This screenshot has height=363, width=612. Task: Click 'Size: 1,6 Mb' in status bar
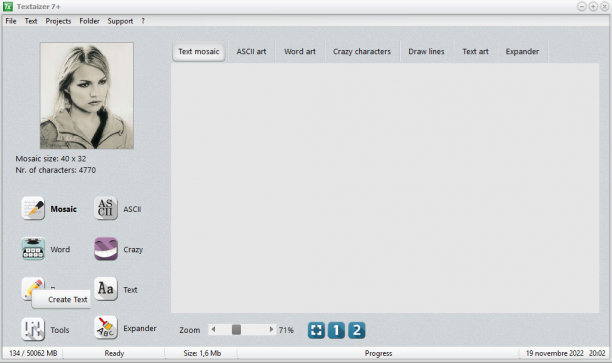coord(202,353)
